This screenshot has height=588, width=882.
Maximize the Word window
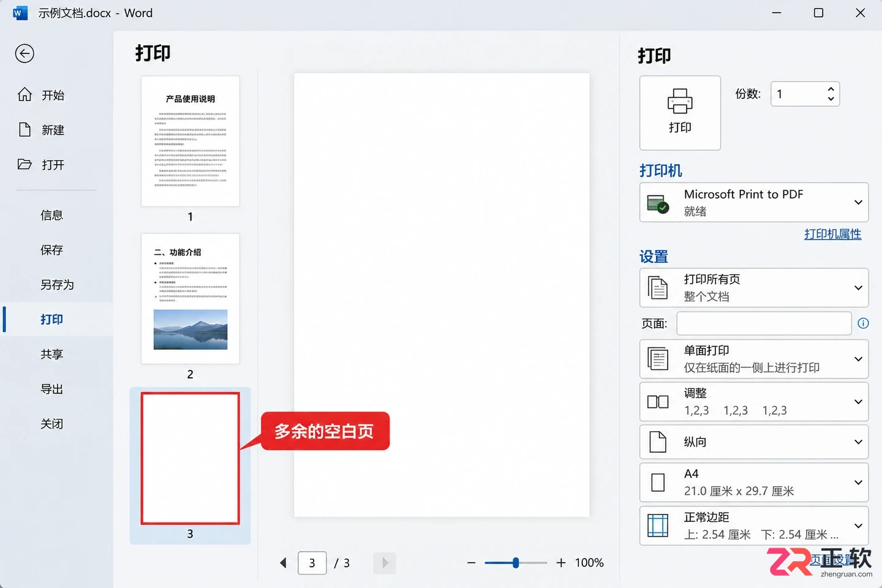[818, 13]
